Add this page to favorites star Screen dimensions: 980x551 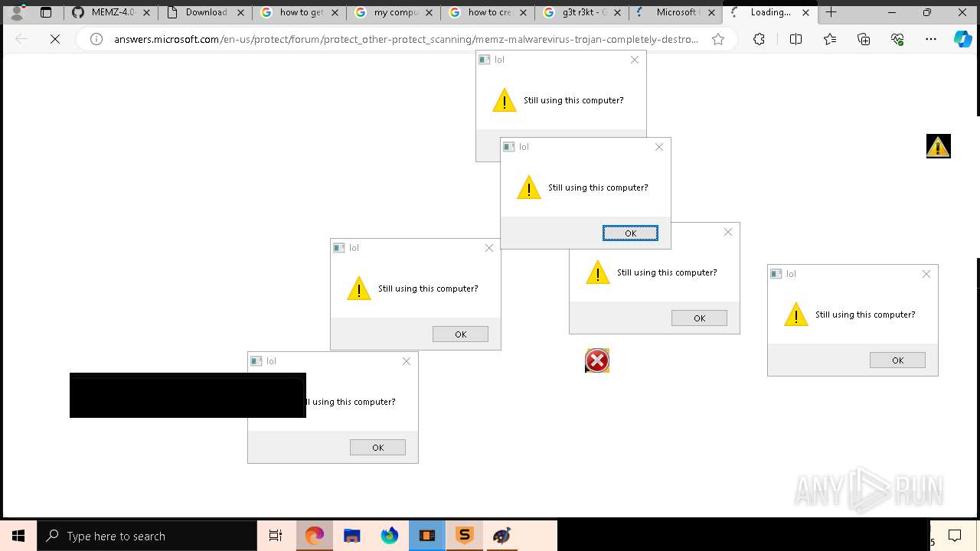coord(718,39)
